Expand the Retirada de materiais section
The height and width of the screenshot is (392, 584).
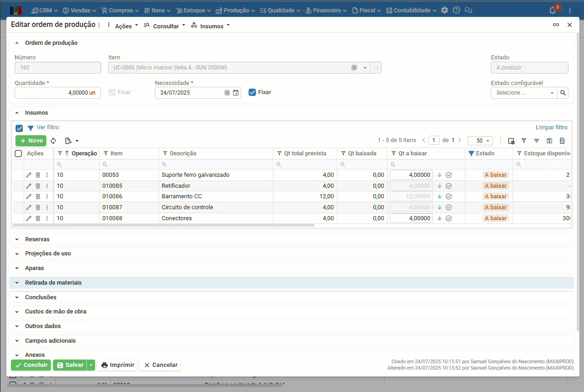[53, 283]
